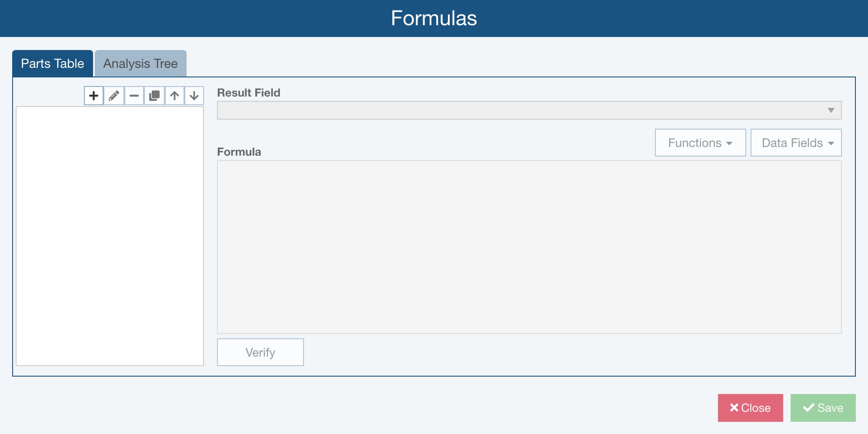Switch to the Analysis Tree tab
This screenshot has width=868, height=434.
click(x=140, y=63)
